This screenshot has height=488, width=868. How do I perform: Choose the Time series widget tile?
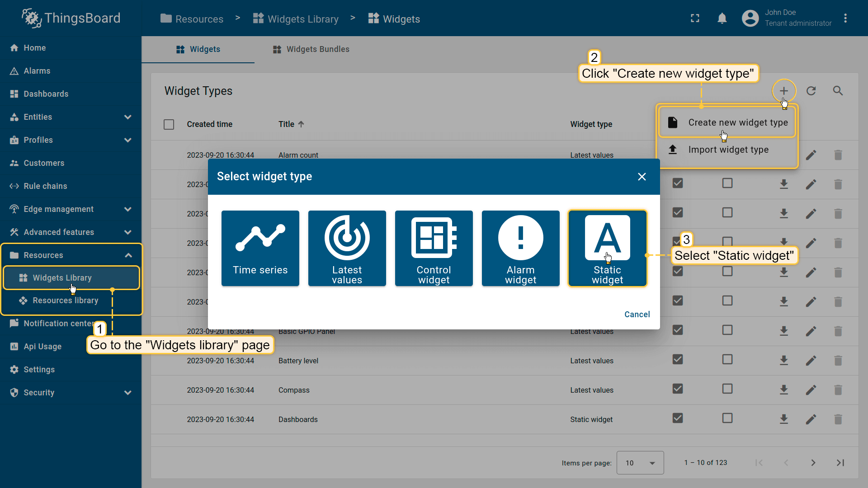(x=260, y=248)
